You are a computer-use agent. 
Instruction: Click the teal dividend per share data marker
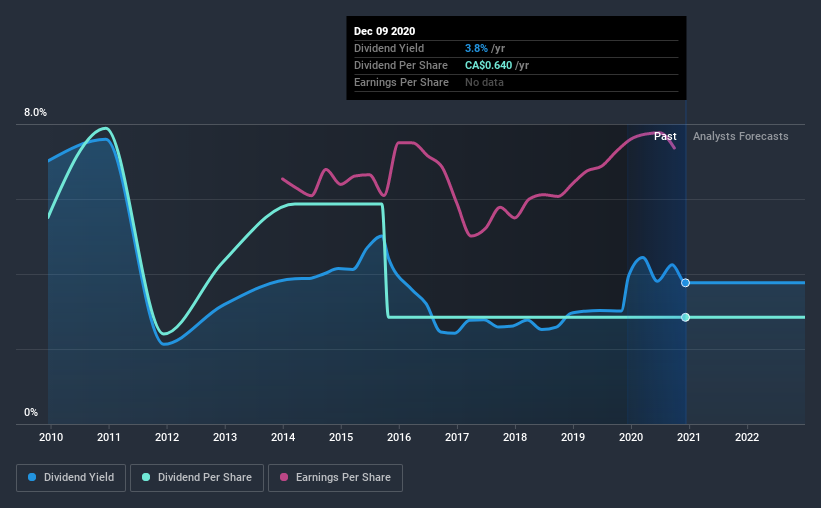click(685, 317)
